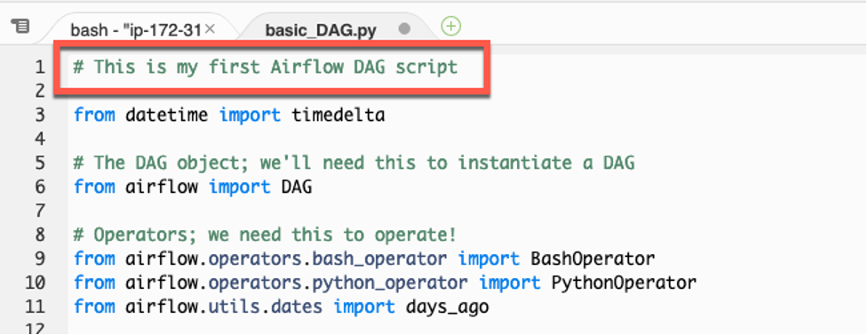
Task: Close the bash terminal tab
Action: click(x=210, y=29)
